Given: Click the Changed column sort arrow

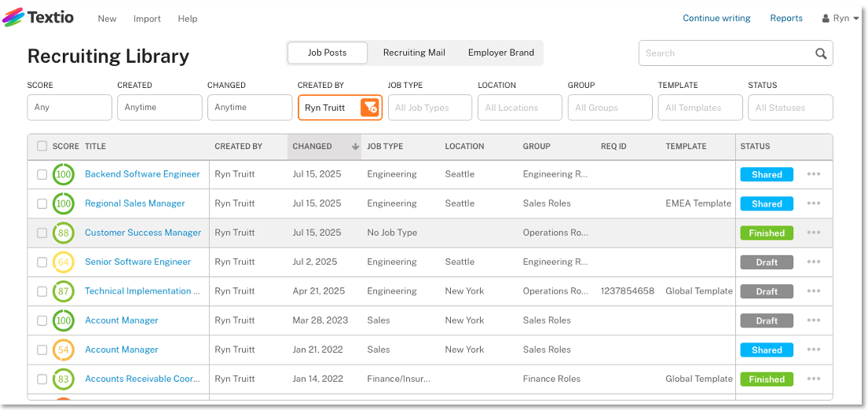Looking at the screenshot, I should [x=355, y=147].
